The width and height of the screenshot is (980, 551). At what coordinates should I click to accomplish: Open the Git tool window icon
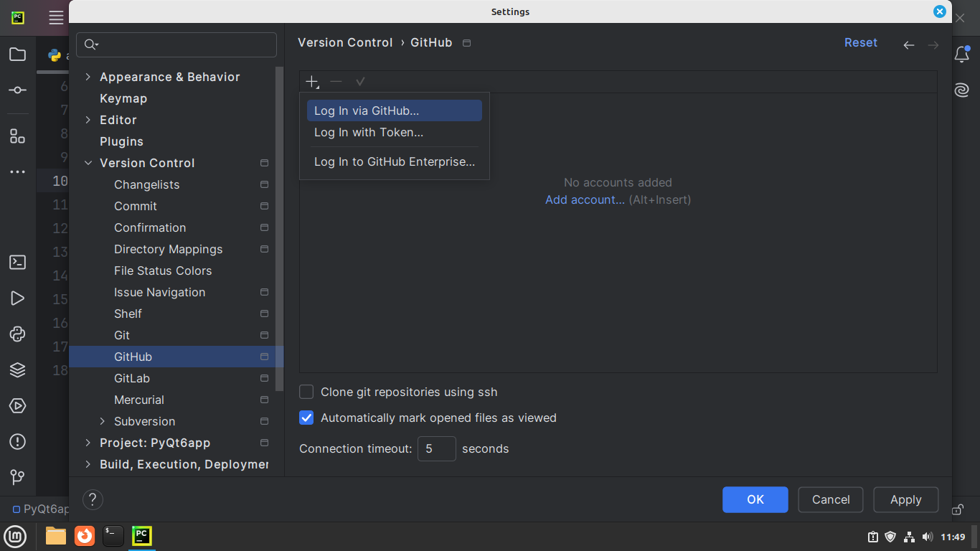click(18, 477)
